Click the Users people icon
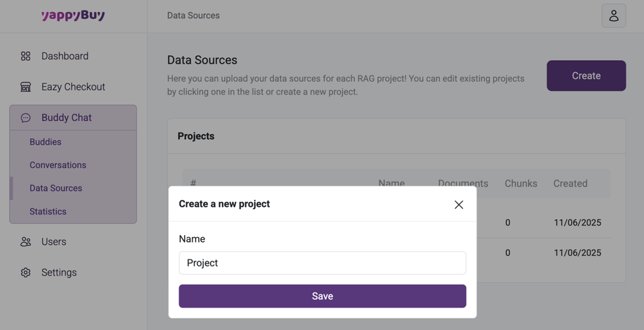 (26, 242)
